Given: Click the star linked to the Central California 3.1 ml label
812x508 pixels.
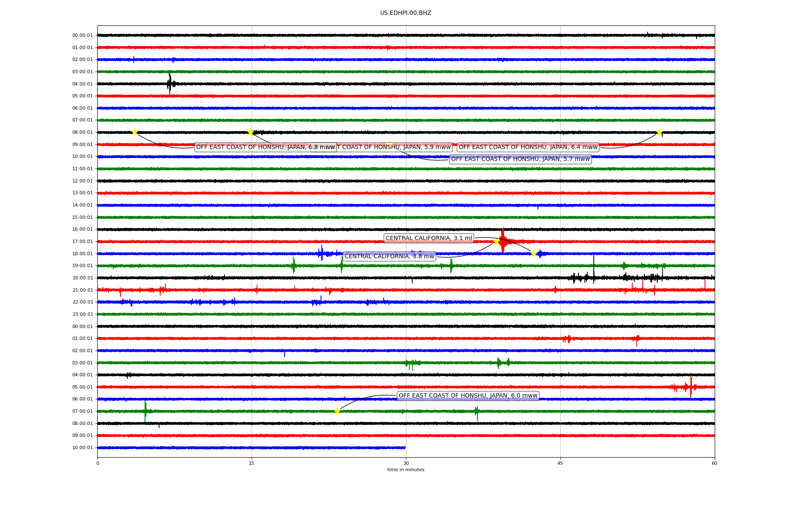Looking at the screenshot, I should pyautogui.click(x=534, y=254).
